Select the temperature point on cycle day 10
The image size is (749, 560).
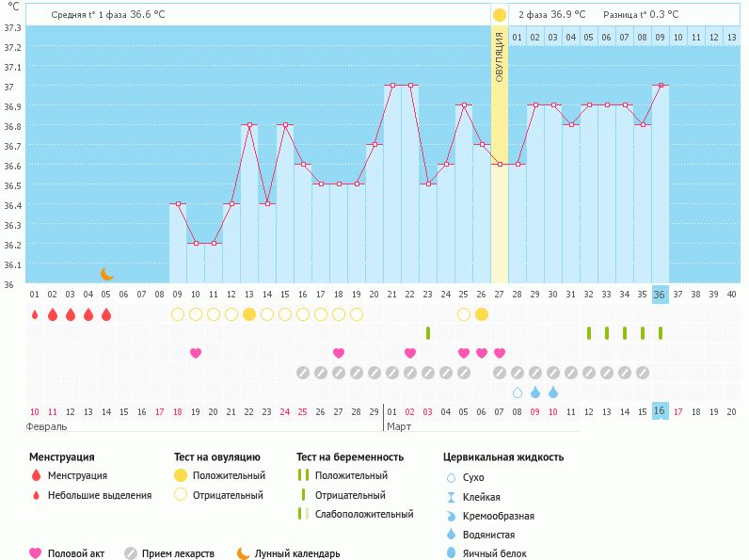(196, 243)
